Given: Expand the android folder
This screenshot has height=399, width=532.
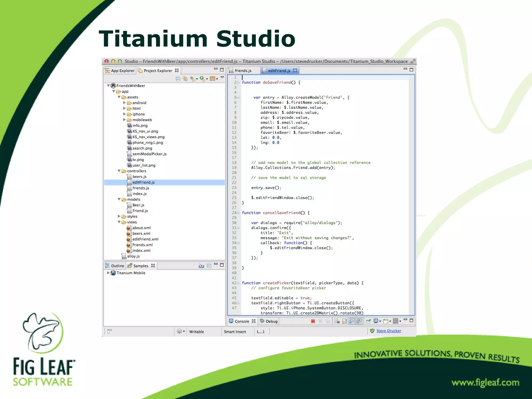Looking at the screenshot, I should pos(124,103).
